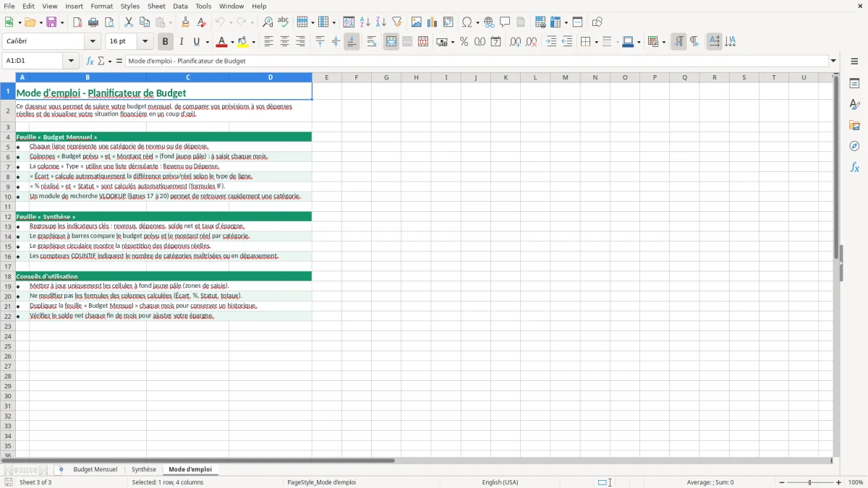Toggle Bold formatting
868x488 pixels.
166,42
